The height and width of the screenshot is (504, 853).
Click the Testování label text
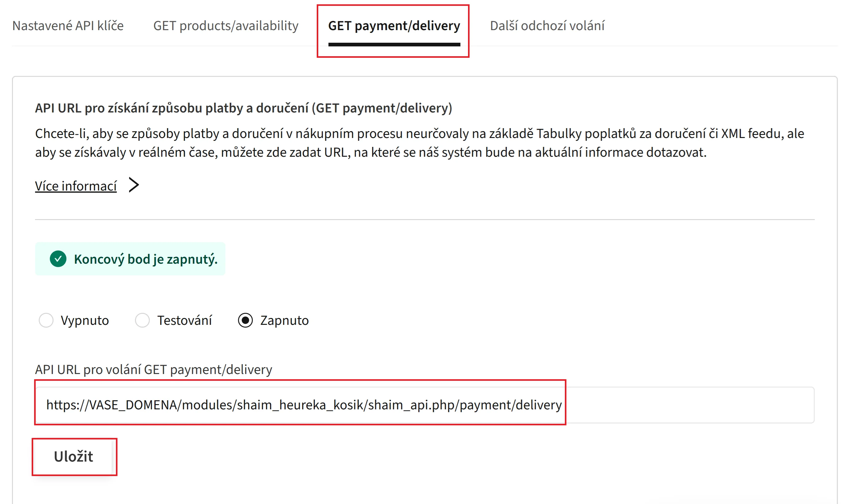pyautogui.click(x=184, y=321)
